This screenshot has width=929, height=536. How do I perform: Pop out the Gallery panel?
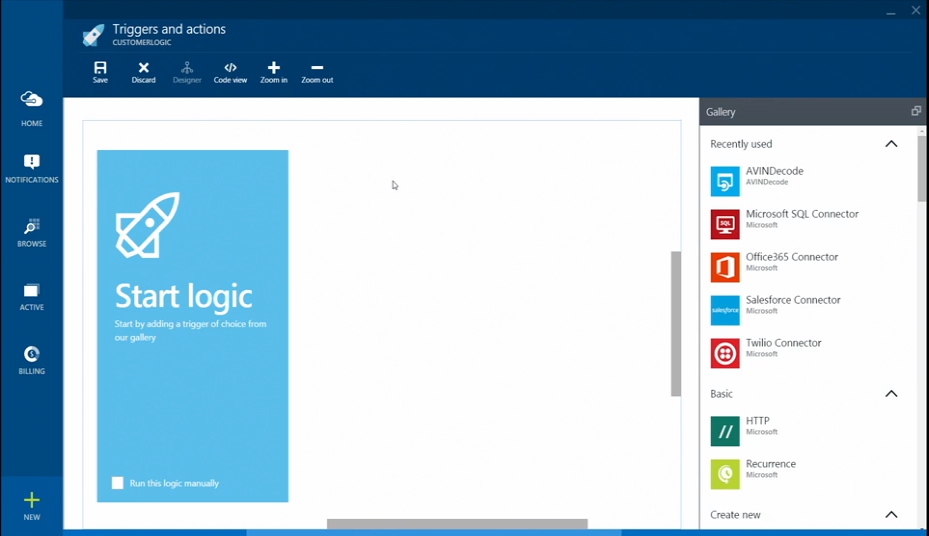coord(916,111)
